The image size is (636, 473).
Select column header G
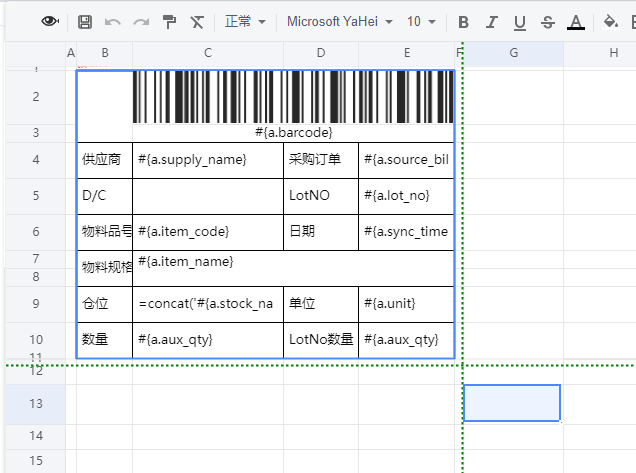click(514, 53)
